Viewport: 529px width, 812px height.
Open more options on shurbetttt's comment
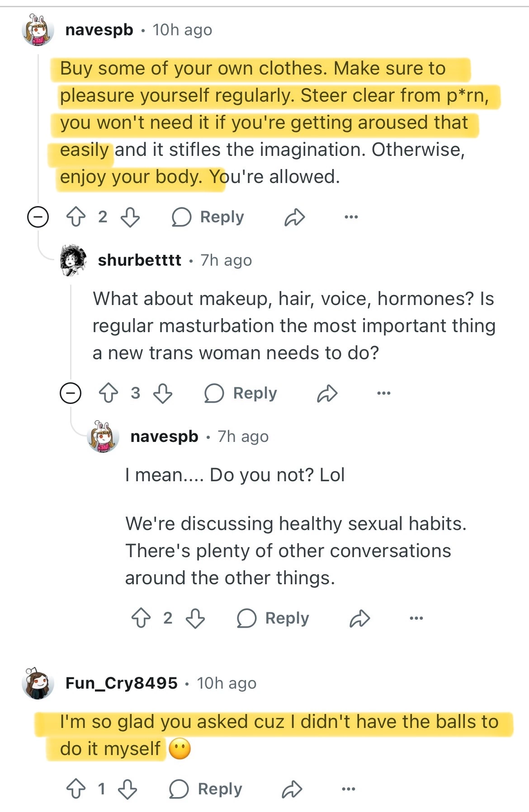tap(383, 394)
